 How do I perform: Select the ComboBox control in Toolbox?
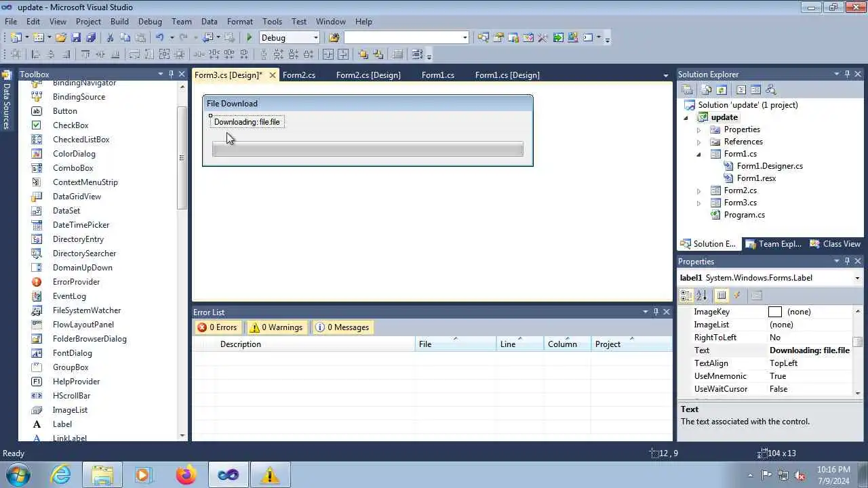click(x=73, y=168)
